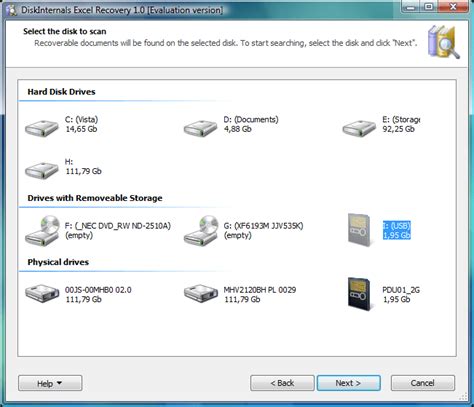Image resolution: width=474 pixels, height=407 pixels.
Task: Click the "00JS-00MHB0 02.0" label
Action: [x=98, y=290]
